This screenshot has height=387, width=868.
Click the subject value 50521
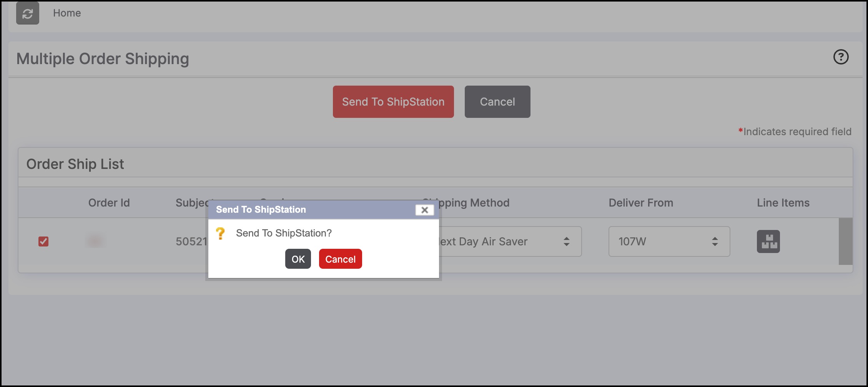pyautogui.click(x=191, y=241)
